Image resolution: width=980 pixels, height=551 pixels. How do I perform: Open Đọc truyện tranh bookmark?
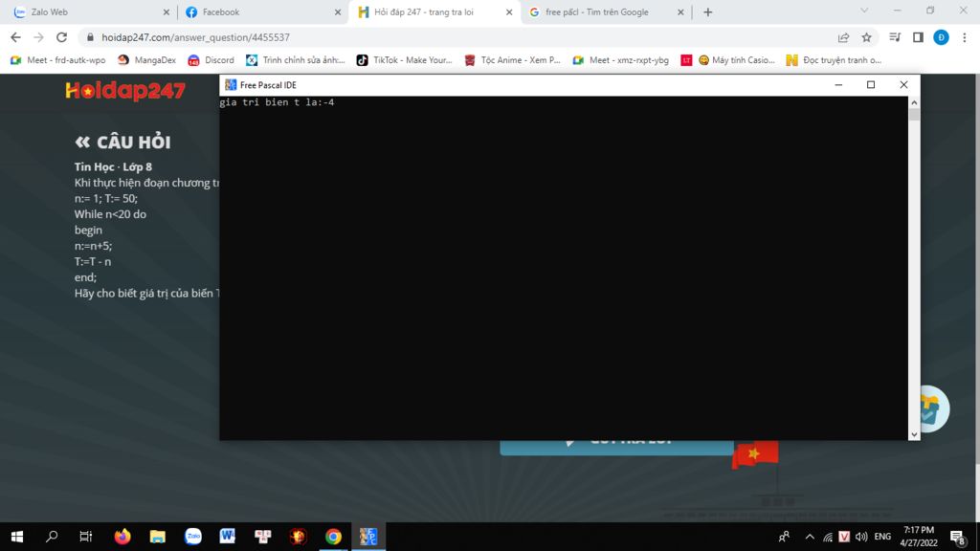tap(834, 60)
